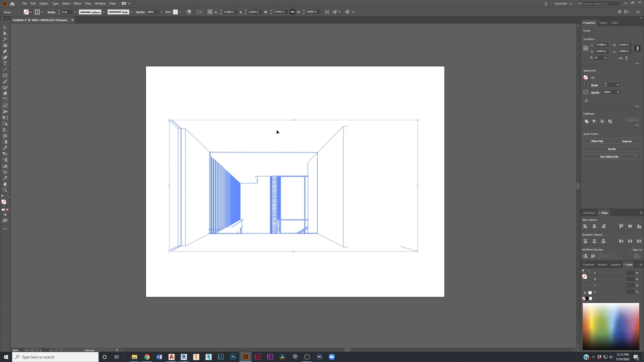Viewport: 644px width, 362px height.
Task: Toggle the constrain width and height proportions link
Action: click(x=638, y=48)
